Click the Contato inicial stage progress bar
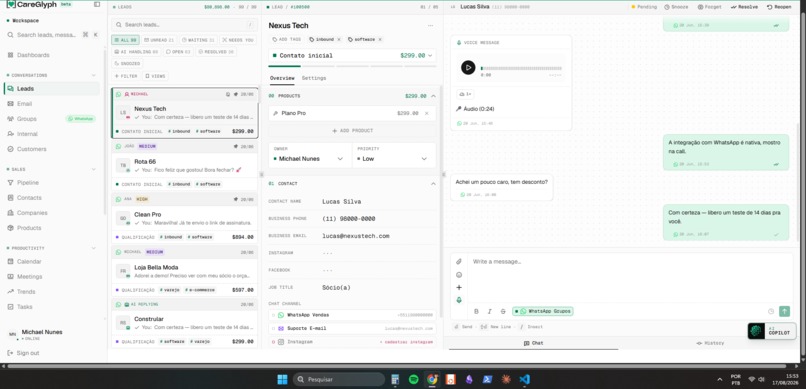Image resolution: width=806 pixels, height=389 pixels. (x=352, y=66)
